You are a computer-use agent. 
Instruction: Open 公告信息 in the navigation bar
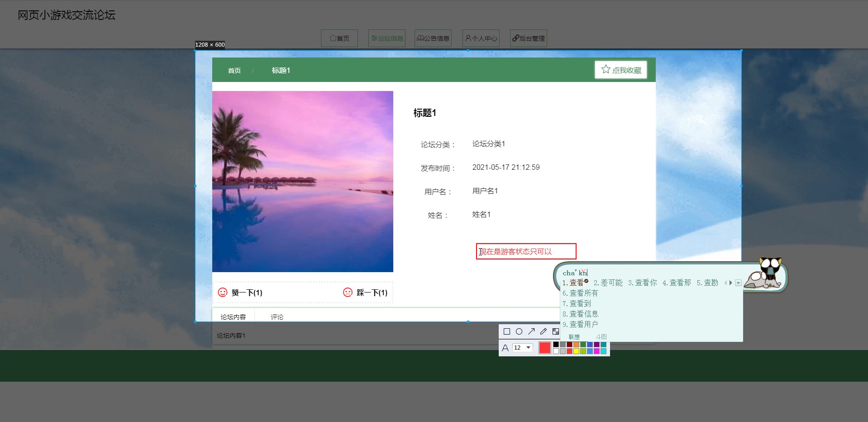[x=433, y=38]
